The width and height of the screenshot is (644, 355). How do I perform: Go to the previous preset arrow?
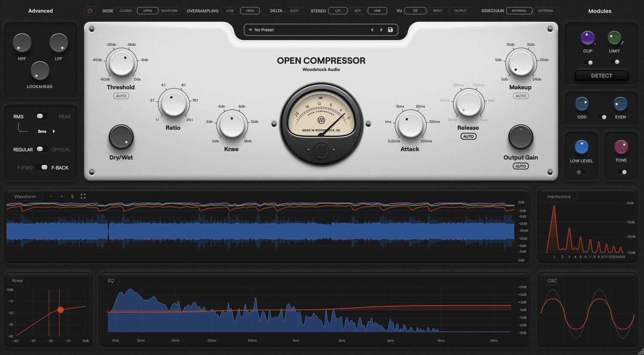point(372,30)
